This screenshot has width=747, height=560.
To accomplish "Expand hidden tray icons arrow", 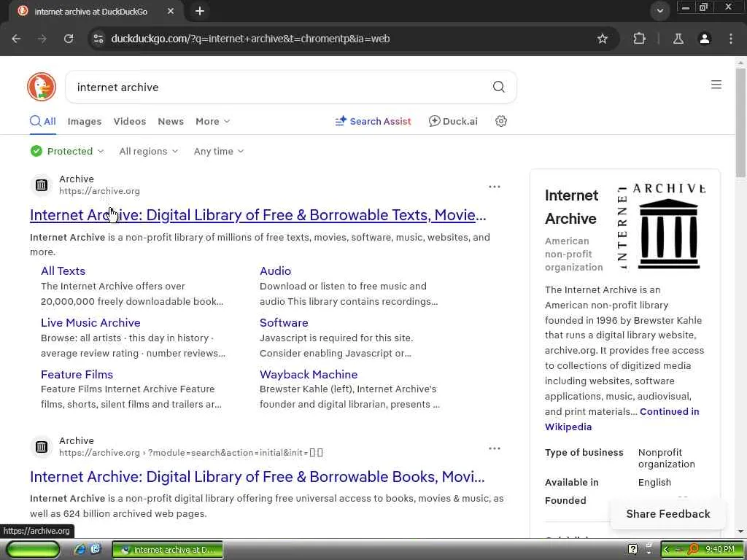I will point(666,550).
